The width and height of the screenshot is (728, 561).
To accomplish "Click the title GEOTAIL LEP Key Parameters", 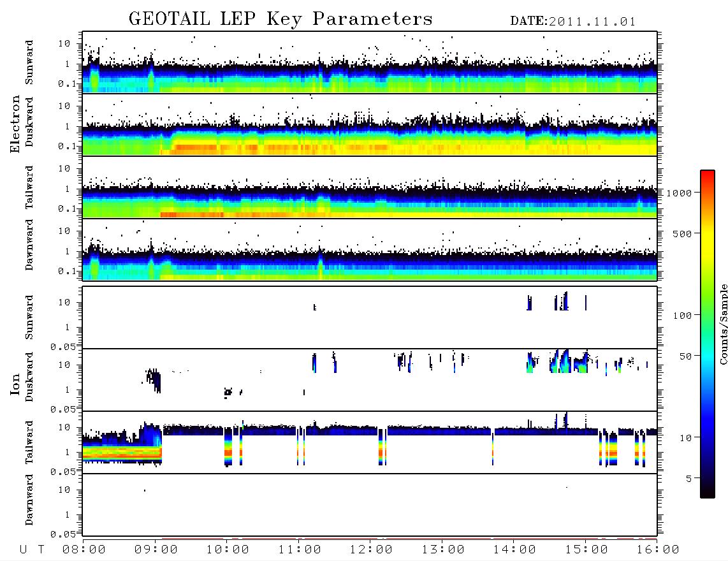I will coord(281,20).
